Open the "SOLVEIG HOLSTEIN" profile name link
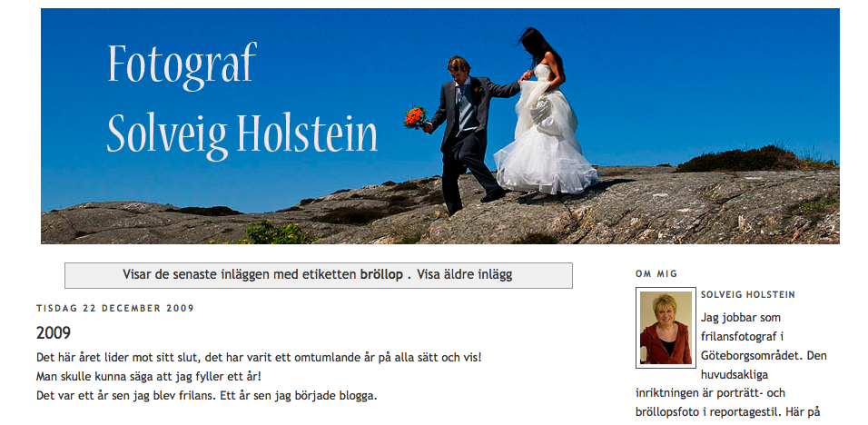The height and width of the screenshot is (425, 868). [748, 295]
